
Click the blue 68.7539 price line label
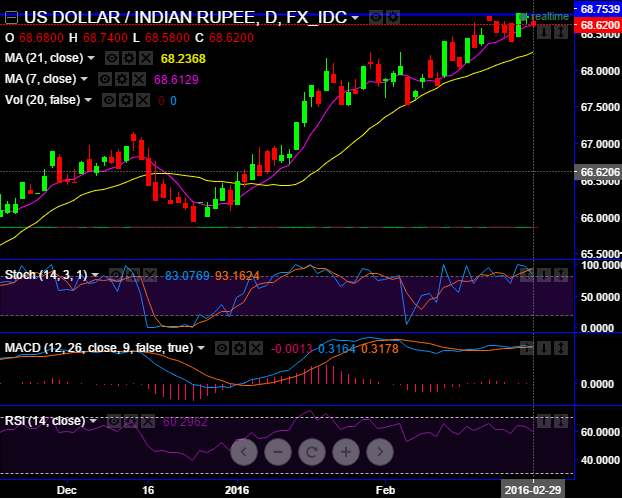[598, 8]
